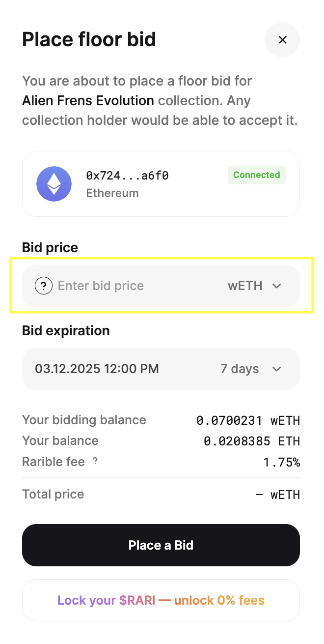The image size is (324, 644).
Task: Close the Place floor bid dialog
Action: click(282, 40)
